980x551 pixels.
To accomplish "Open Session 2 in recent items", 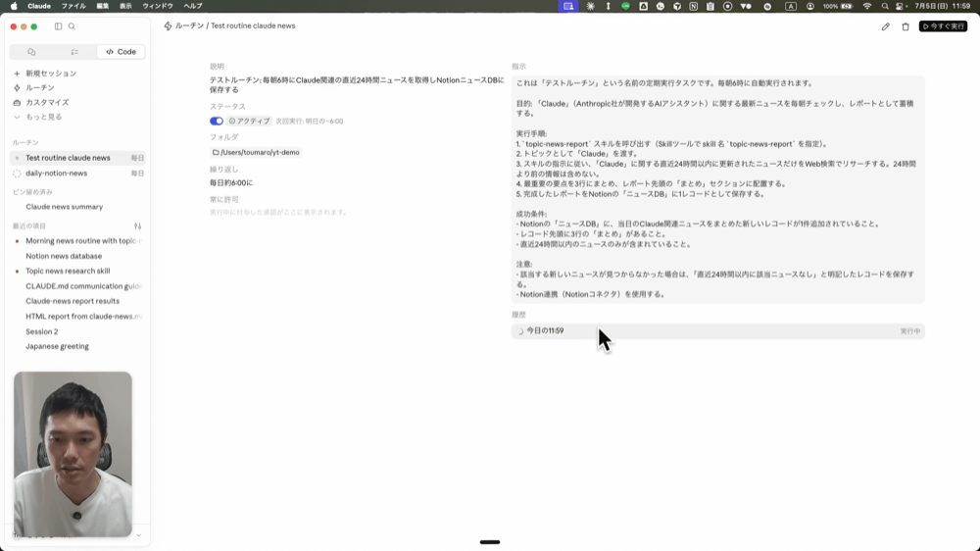I will pos(42,331).
